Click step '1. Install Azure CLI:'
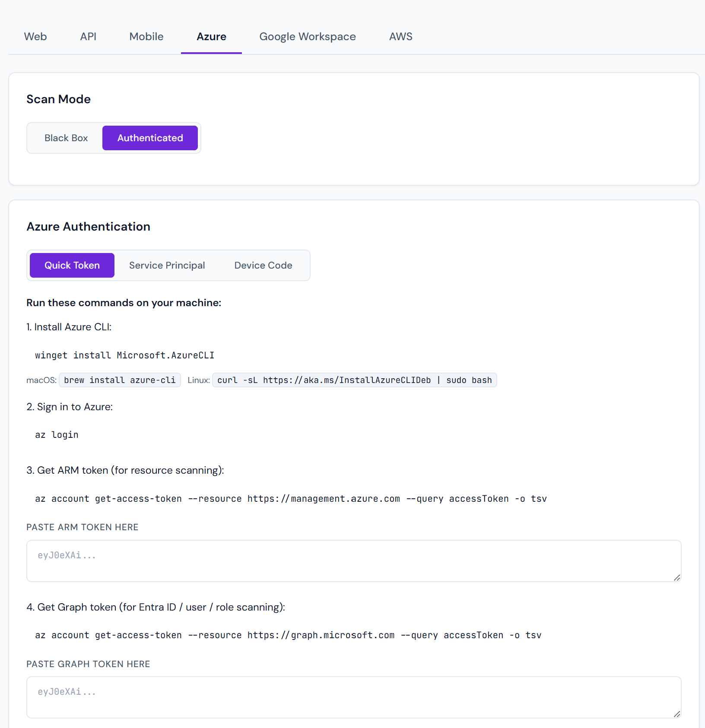This screenshot has height=728, width=705. (69, 327)
